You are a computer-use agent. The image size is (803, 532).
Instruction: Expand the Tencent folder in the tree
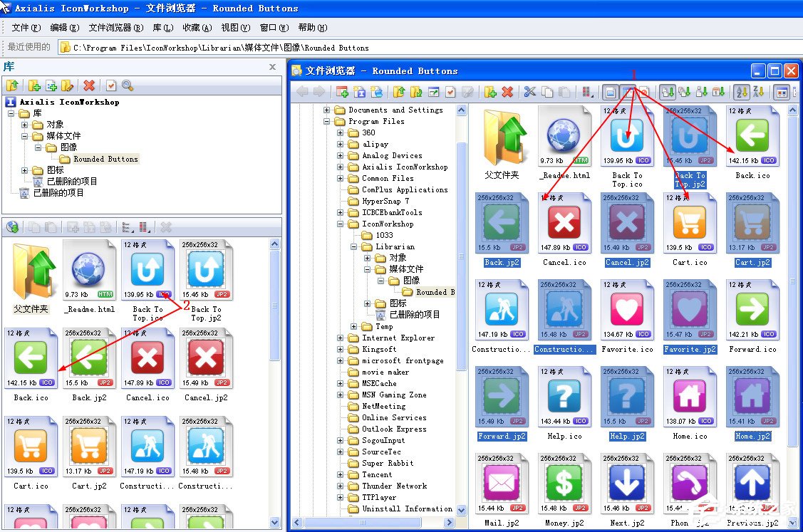(x=341, y=474)
